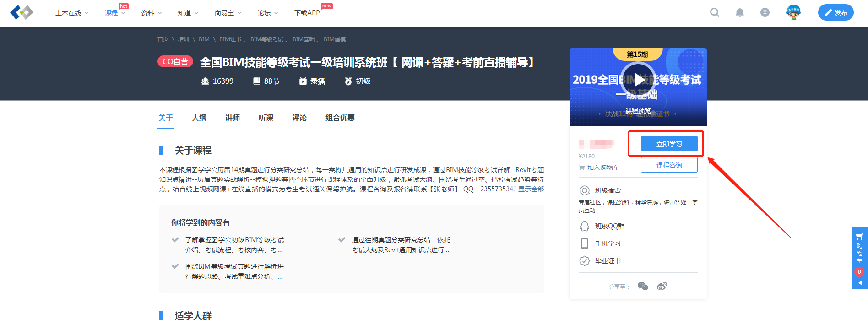This screenshot has width=868, height=330.
Task: Click the 手机学习 text label
Action: pyautogui.click(x=608, y=243)
